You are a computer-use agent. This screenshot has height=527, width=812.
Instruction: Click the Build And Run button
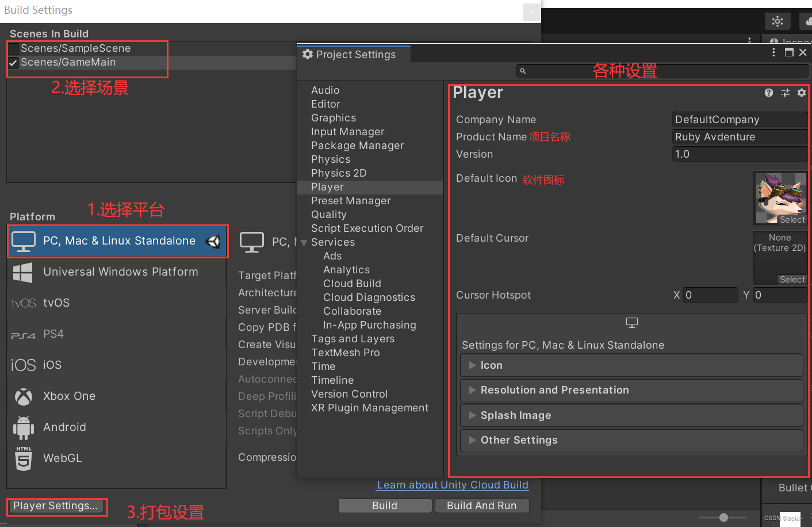[482, 506]
